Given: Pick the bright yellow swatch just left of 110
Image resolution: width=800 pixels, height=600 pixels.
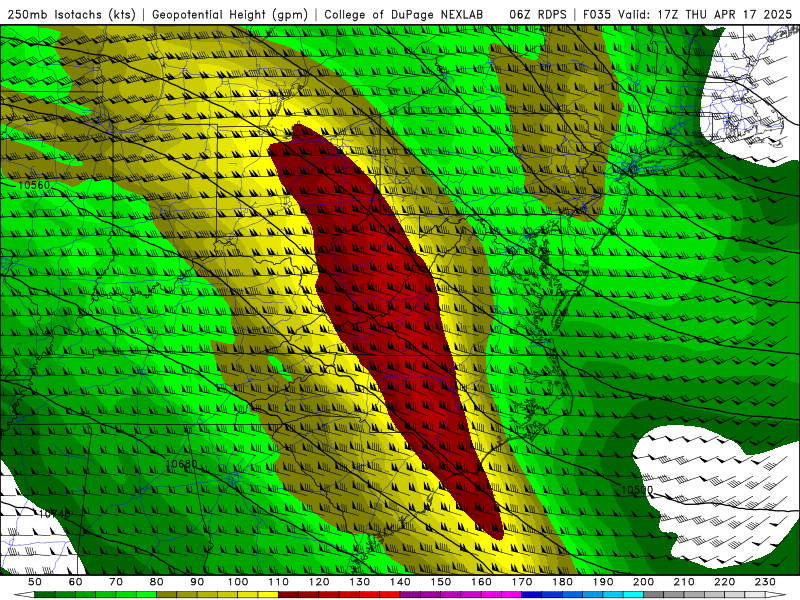Looking at the screenshot, I should tap(268, 595).
